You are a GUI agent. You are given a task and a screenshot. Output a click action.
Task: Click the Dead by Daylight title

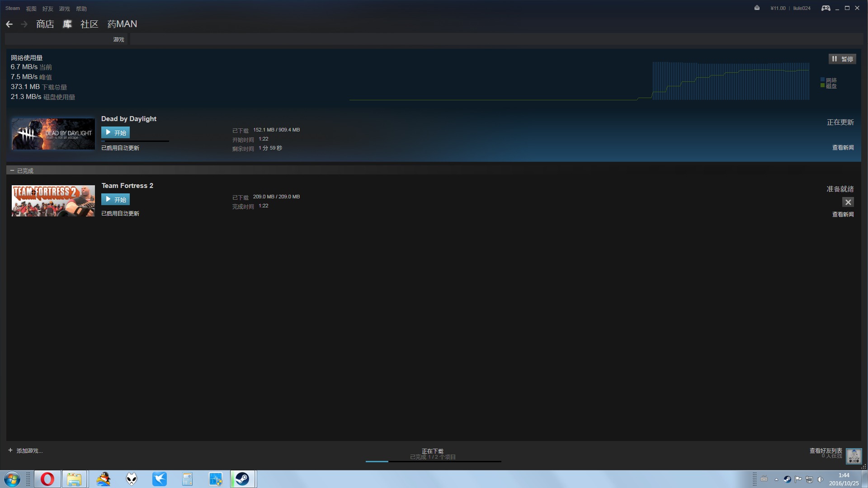point(129,119)
